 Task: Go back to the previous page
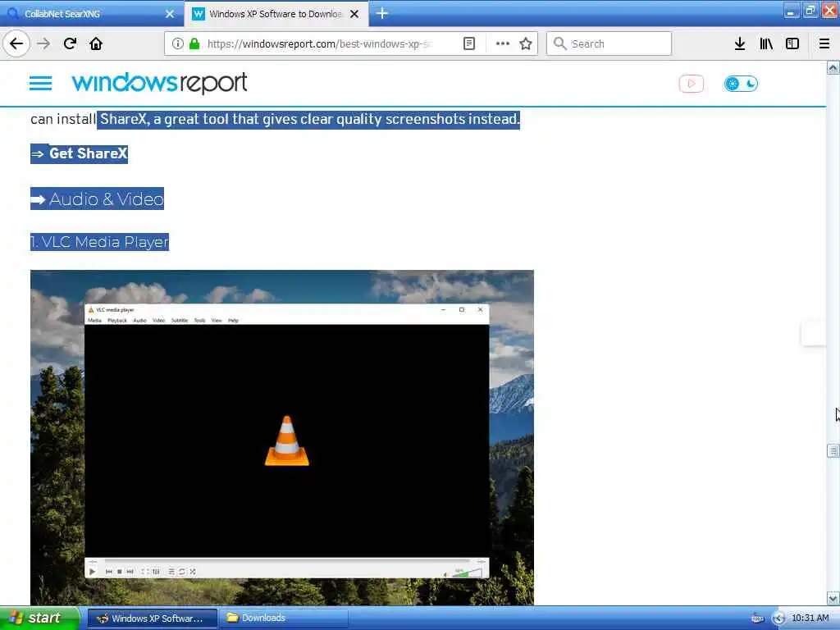[x=16, y=43]
